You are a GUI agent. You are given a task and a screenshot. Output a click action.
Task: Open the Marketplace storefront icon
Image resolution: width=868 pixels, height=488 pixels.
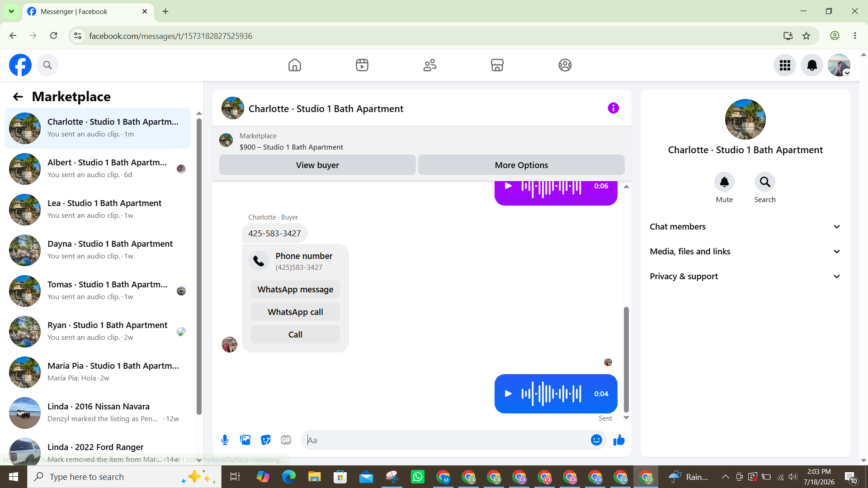[497, 65]
